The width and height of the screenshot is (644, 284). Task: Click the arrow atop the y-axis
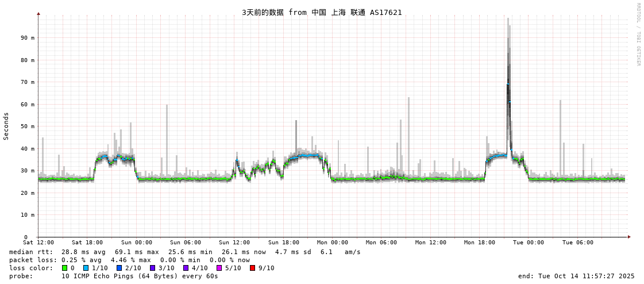pyautogui.click(x=38, y=13)
